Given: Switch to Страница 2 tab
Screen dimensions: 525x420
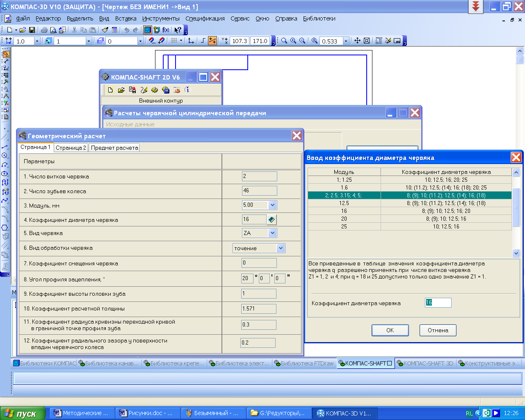Looking at the screenshot, I should pyautogui.click(x=71, y=148).
